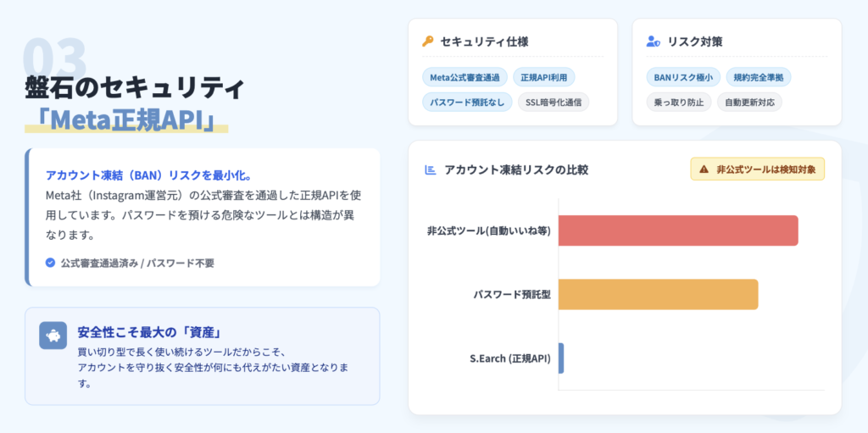Select the 自動更新対応 tag
This screenshot has width=868, height=433.
point(749,103)
